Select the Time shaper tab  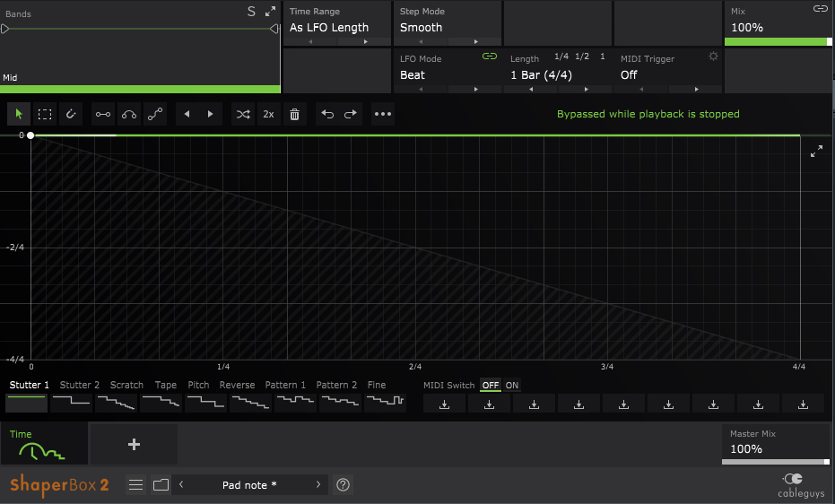pos(44,445)
